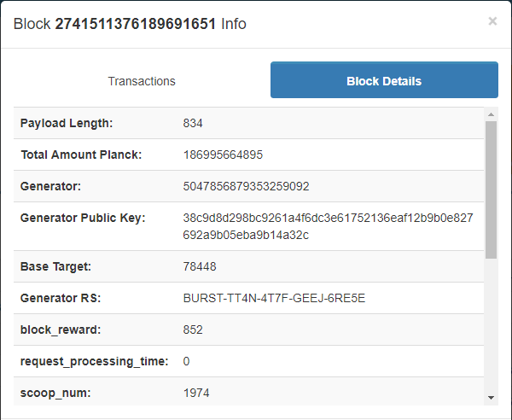
Task: Click the scrollbar track below the thumb
Action: coord(491,325)
